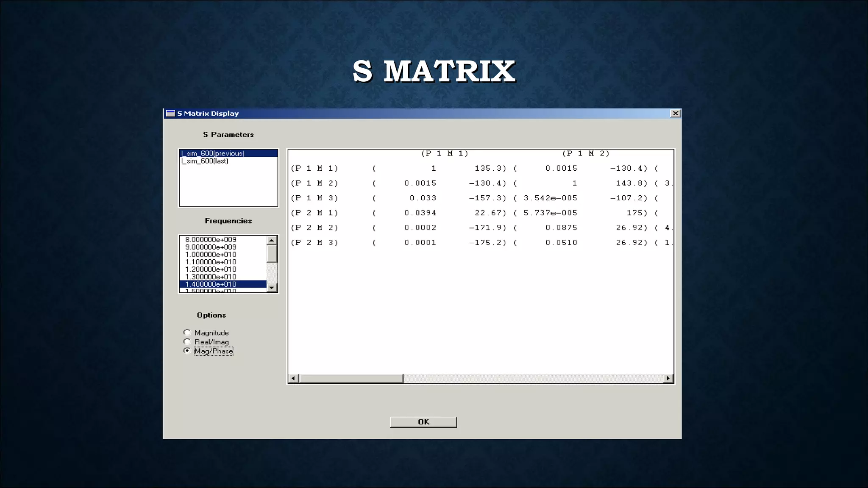Click the S Matrix Display title bar icon
This screenshot has height=488, width=868.
tap(170, 113)
